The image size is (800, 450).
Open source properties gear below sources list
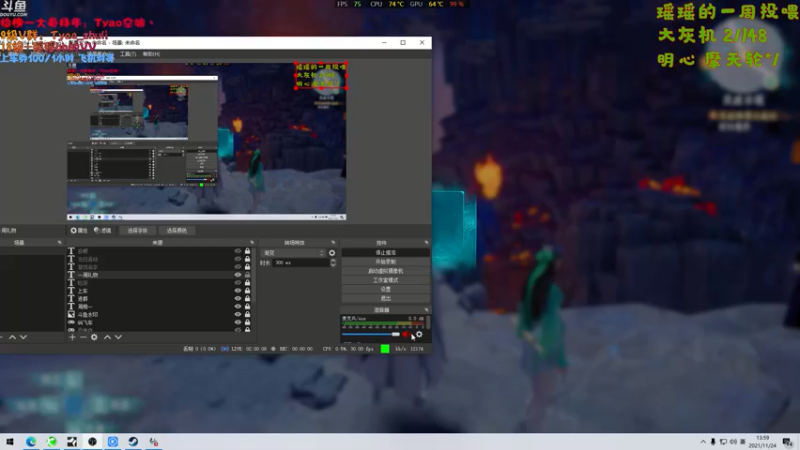point(94,337)
